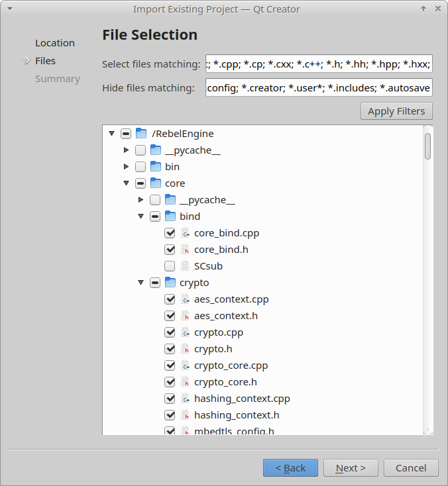This screenshot has height=486, width=448.
Task: Open the window menu arrow in title bar
Action: click(x=10, y=9)
